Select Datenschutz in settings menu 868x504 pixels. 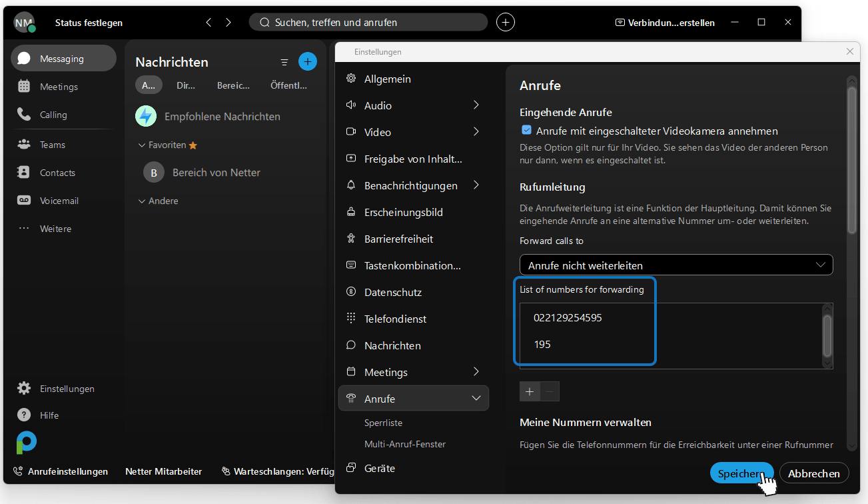[x=393, y=292]
